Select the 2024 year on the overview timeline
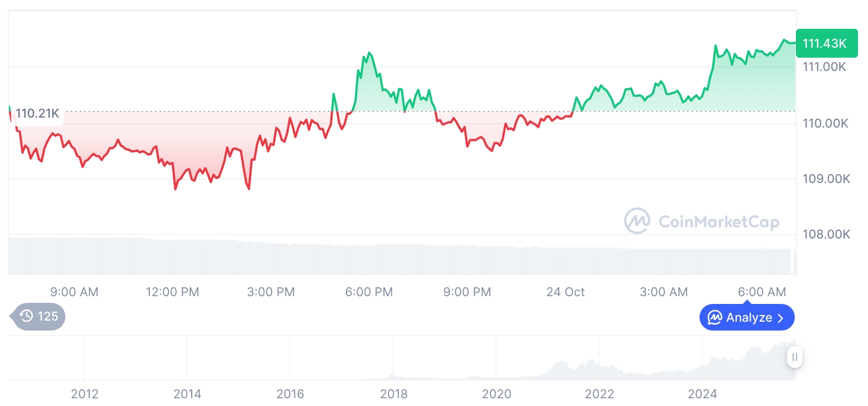This screenshot has width=868, height=406. [702, 394]
